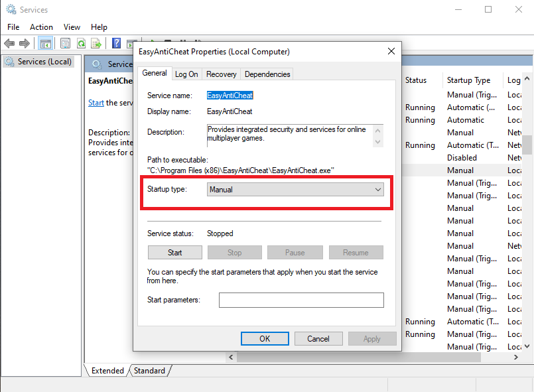Click the services list scroll-down arrow

[527, 346]
